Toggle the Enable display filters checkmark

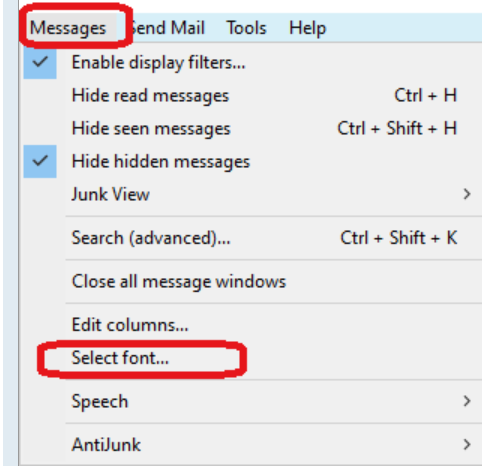[40, 62]
